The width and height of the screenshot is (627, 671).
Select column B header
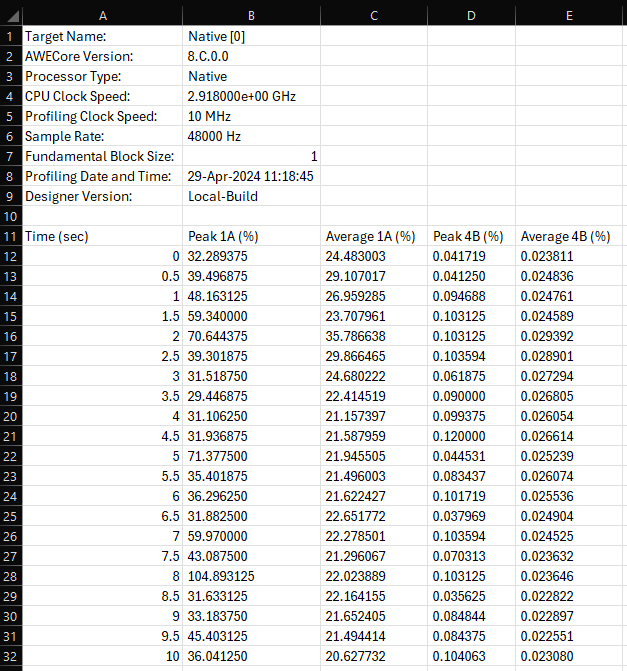(x=251, y=14)
